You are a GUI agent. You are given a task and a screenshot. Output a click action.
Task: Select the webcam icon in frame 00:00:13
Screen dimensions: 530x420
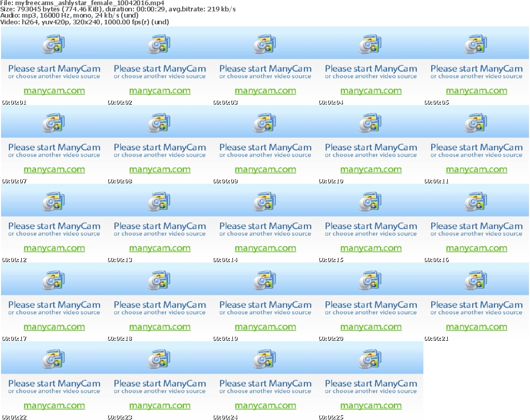tap(159, 201)
